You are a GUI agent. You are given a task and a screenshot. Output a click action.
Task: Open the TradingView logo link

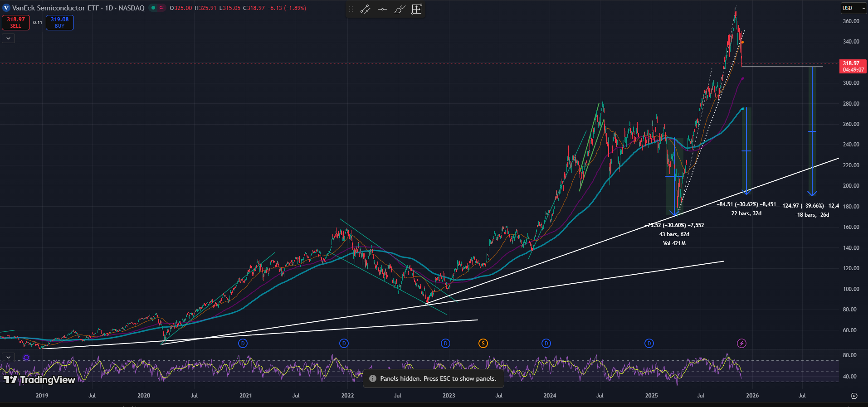click(x=39, y=380)
